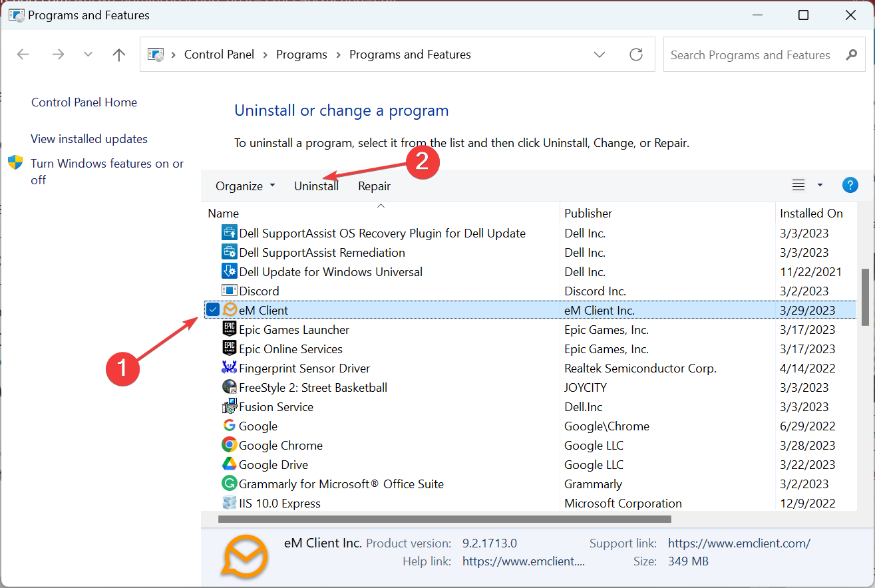Image resolution: width=875 pixels, height=588 pixels.
Task: Expand the chevron after Programs breadcrumb
Action: 338,55
